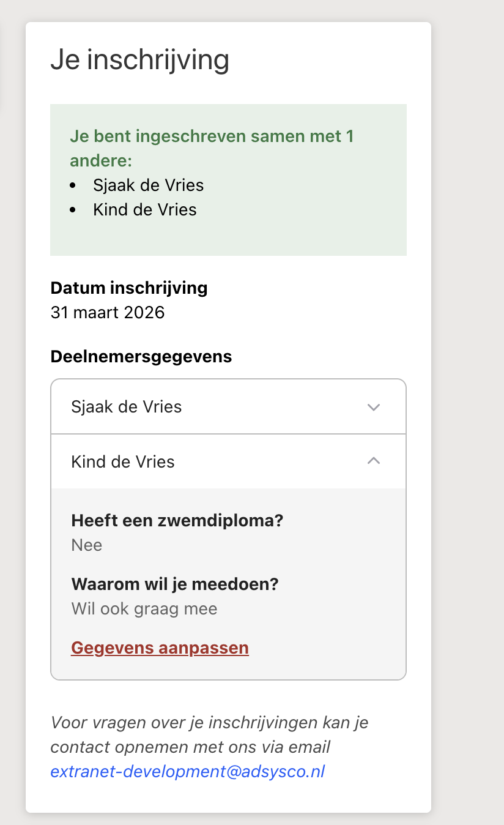
Task: Select the answer Wil ook graag mee
Action: pyautogui.click(x=144, y=608)
